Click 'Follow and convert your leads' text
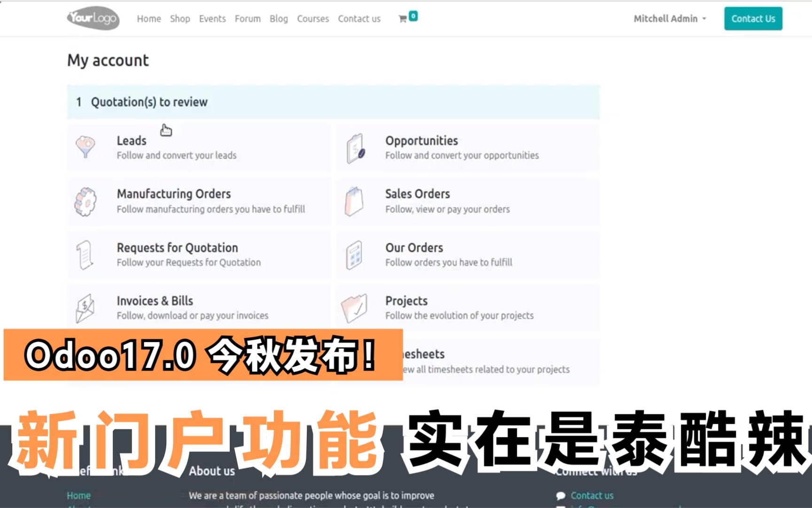Viewport: 812px width, 508px height. 177,155
